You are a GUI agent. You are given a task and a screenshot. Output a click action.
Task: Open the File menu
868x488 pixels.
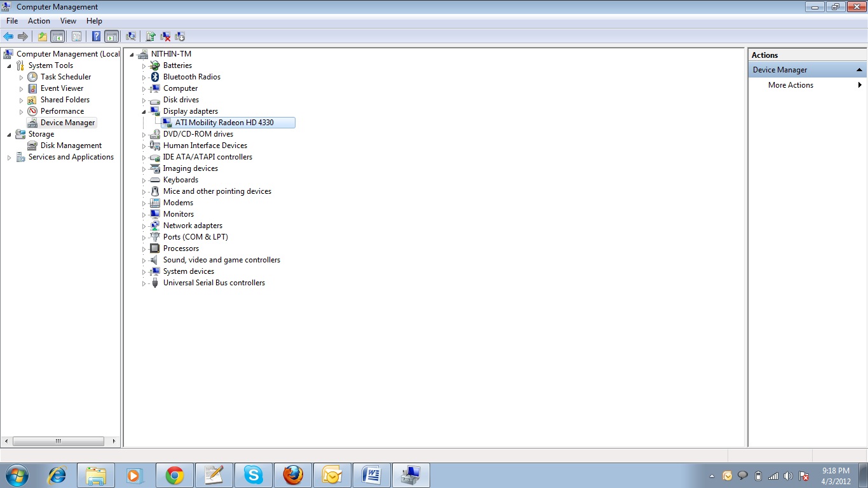tap(12, 21)
